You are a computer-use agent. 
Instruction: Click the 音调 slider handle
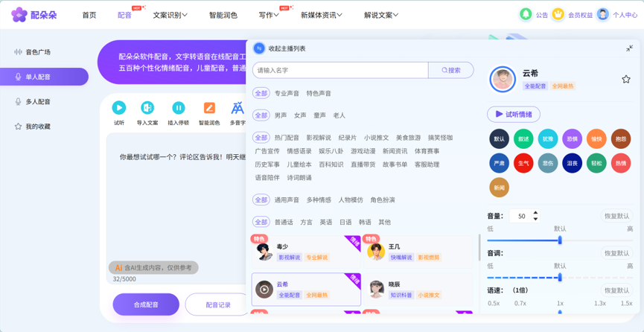(x=560, y=278)
